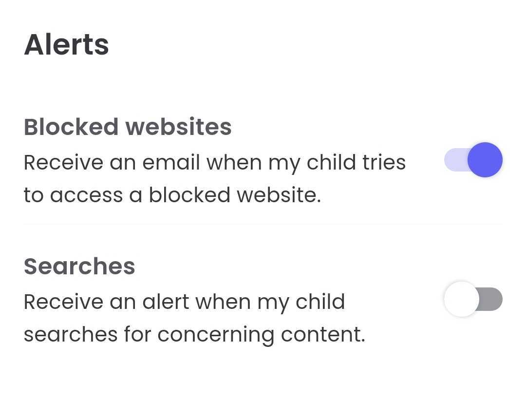Click the white Searches switch knob

(x=461, y=299)
